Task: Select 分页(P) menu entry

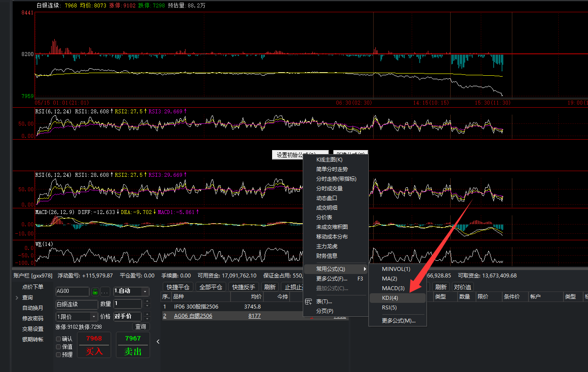Action: pos(336,311)
